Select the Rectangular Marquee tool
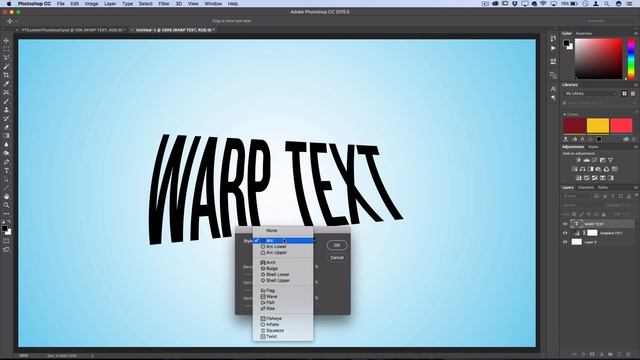Viewport: 640px width, 360px height. tap(6, 49)
